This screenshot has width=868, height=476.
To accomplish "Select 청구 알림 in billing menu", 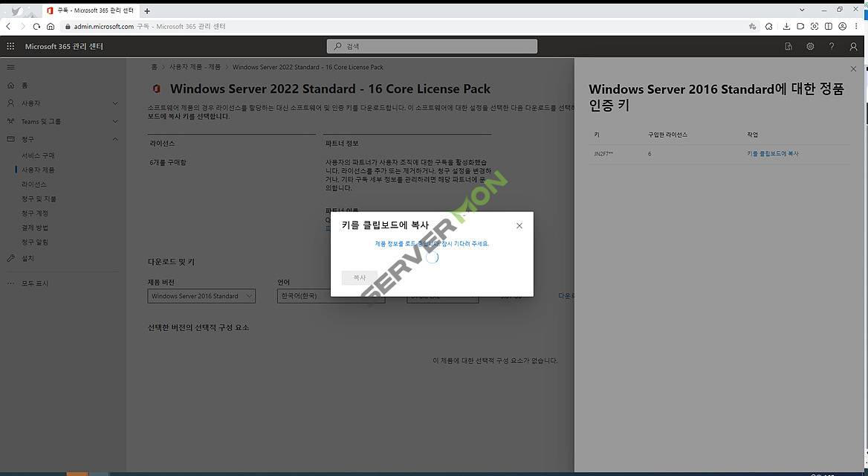I will coord(35,242).
